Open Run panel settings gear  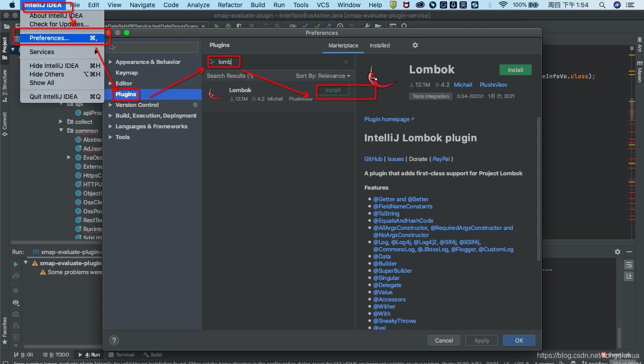click(x=618, y=252)
